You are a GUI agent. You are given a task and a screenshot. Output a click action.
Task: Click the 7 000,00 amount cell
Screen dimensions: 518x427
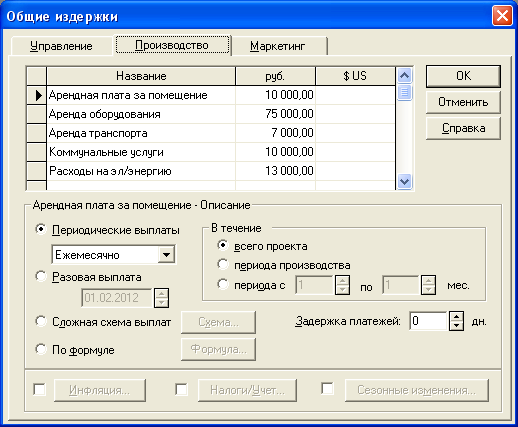click(275, 133)
